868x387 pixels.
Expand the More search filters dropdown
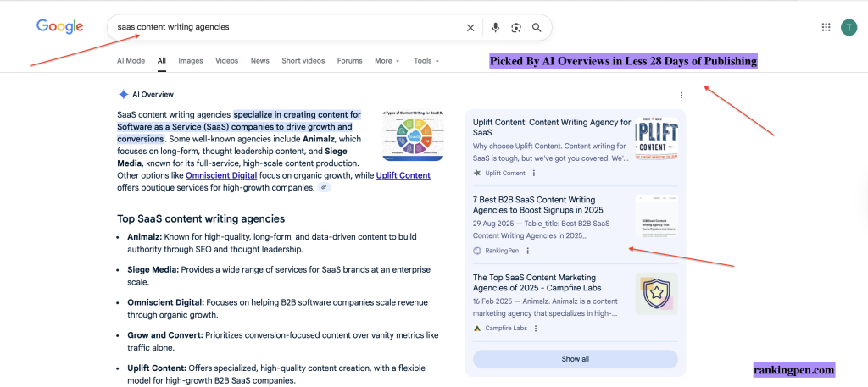387,61
